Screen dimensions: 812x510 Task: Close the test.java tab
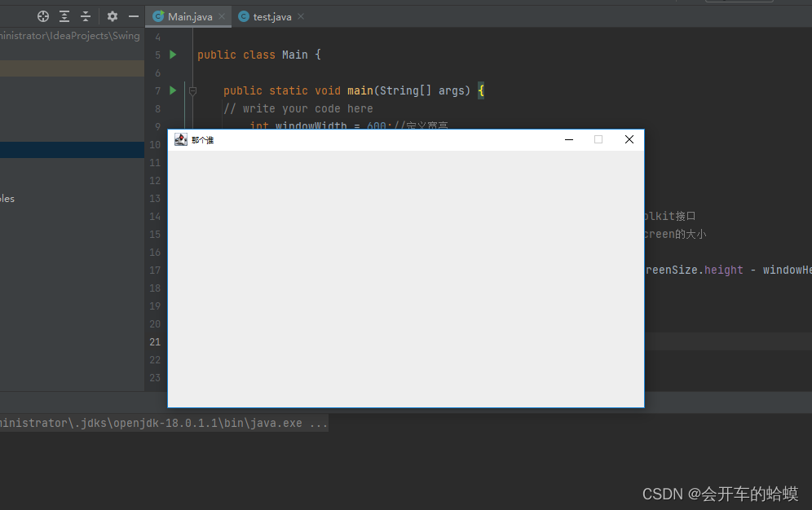[x=301, y=16]
